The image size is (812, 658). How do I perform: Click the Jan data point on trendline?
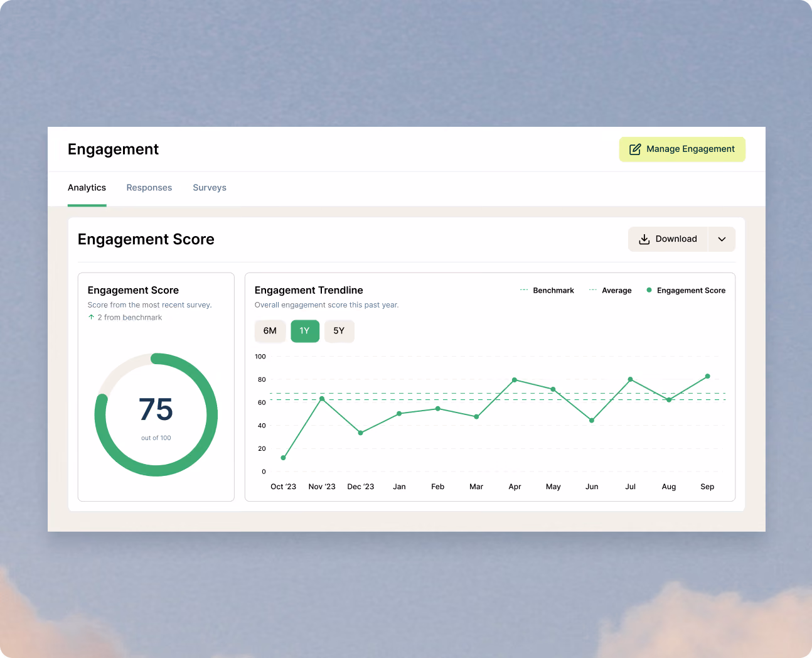(399, 414)
